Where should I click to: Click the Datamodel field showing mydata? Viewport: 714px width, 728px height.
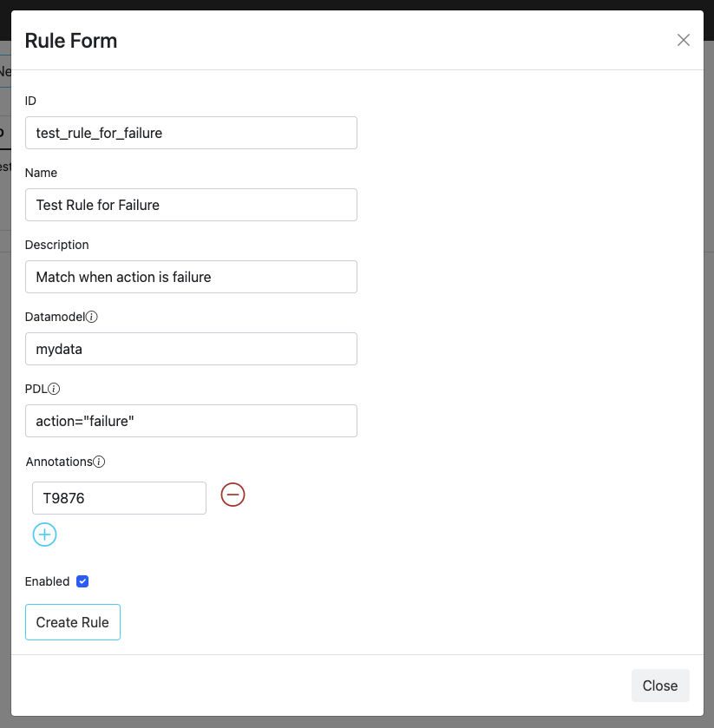click(x=191, y=348)
